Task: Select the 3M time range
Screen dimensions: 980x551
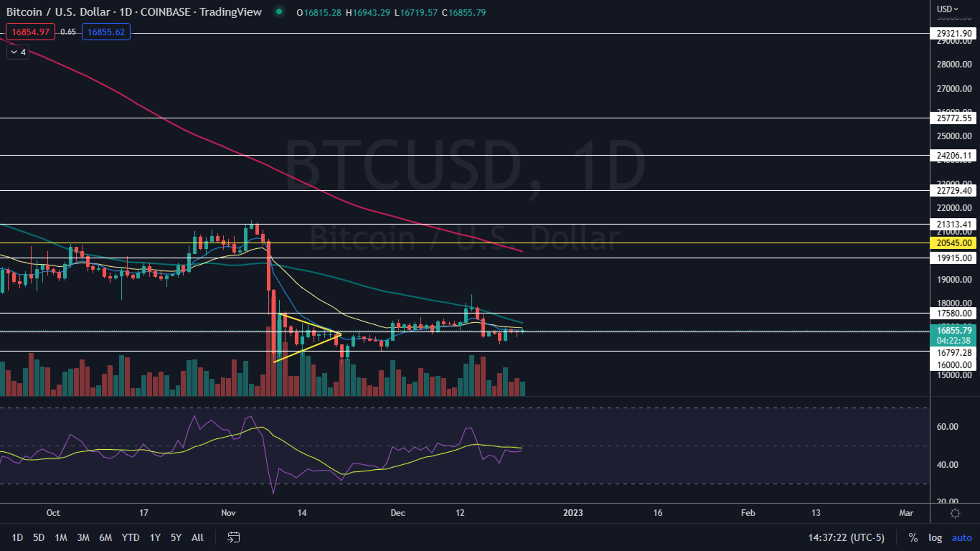Action: 83,538
